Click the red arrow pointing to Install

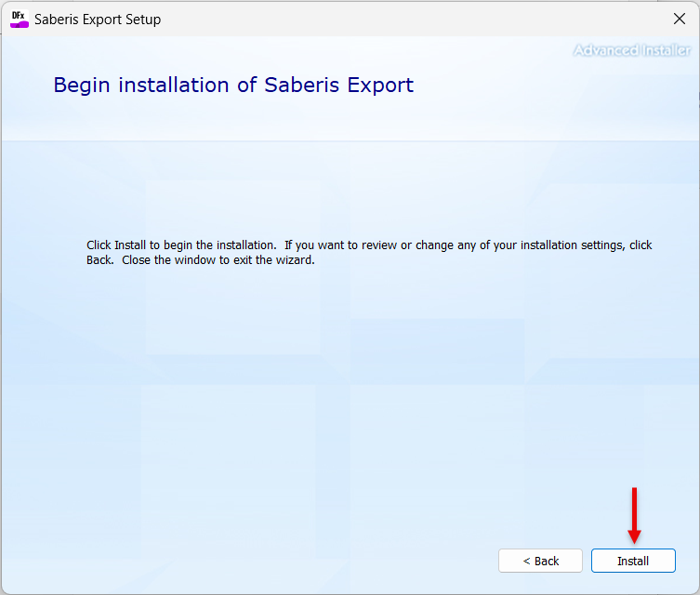tap(634, 514)
